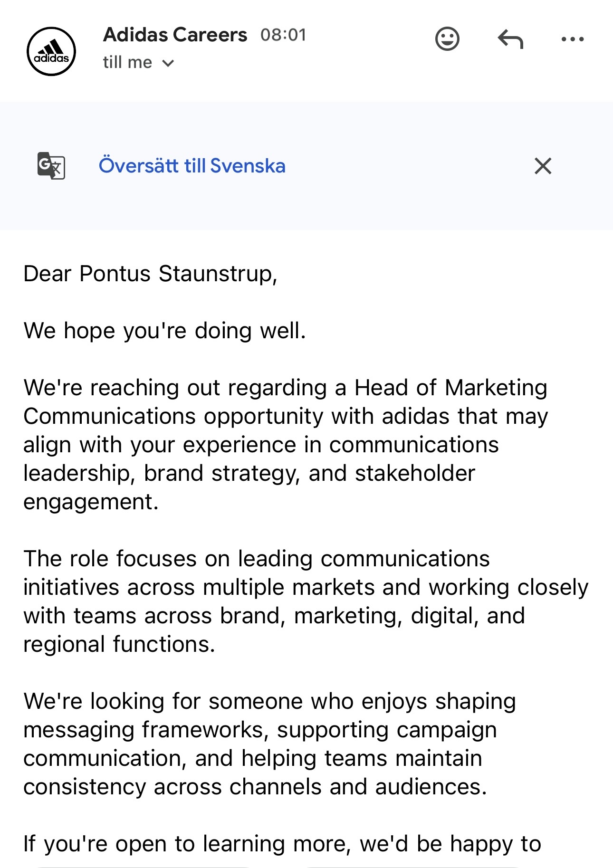Open the Adidas sender avatar
Viewport: 613px width, 868px height.
[51, 51]
